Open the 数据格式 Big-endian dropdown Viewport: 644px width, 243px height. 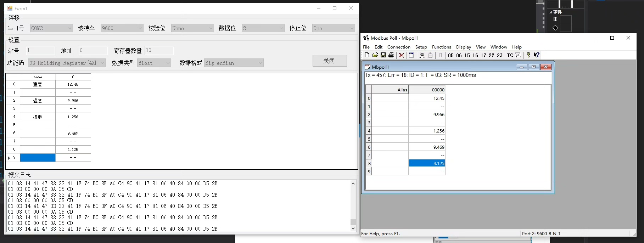[234, 63]
